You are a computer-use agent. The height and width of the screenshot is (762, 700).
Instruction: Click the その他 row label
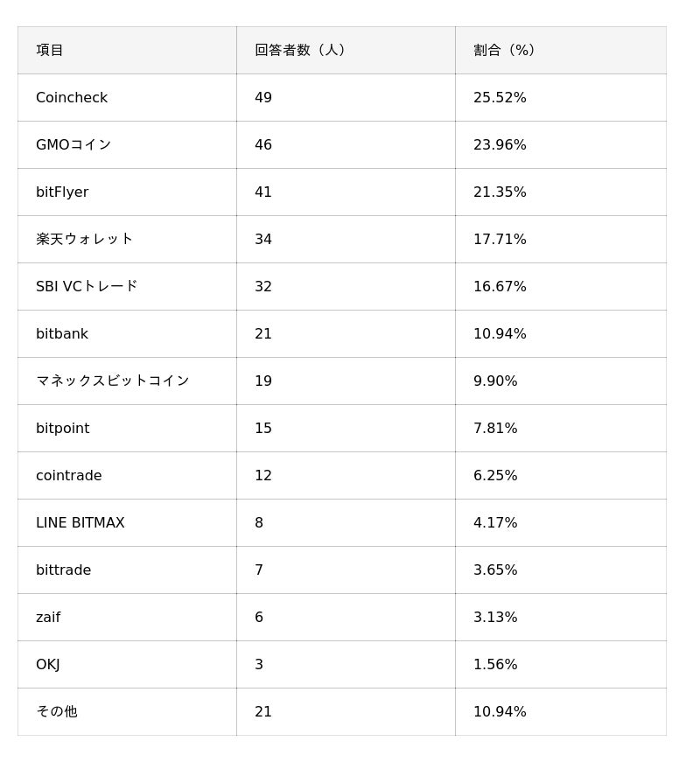[x=57, y=711]
